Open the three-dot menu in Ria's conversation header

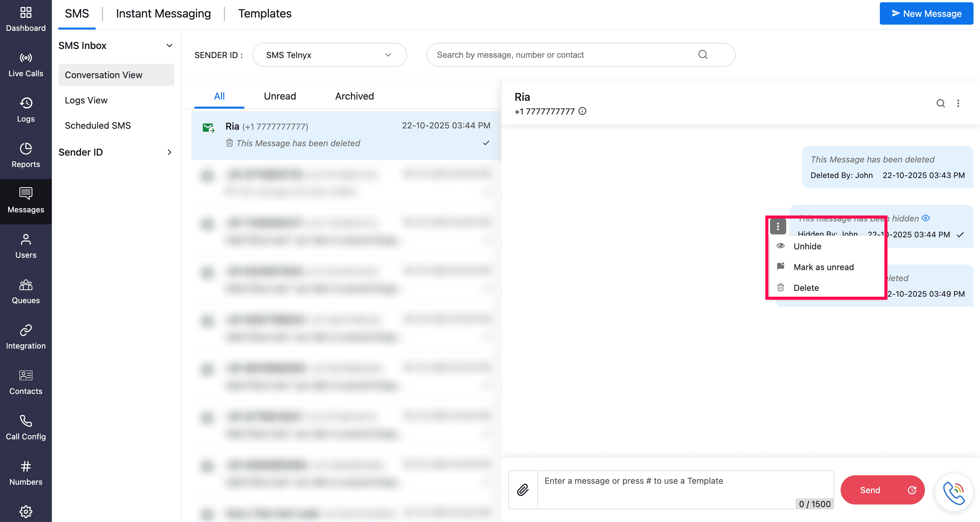(958, 103)
